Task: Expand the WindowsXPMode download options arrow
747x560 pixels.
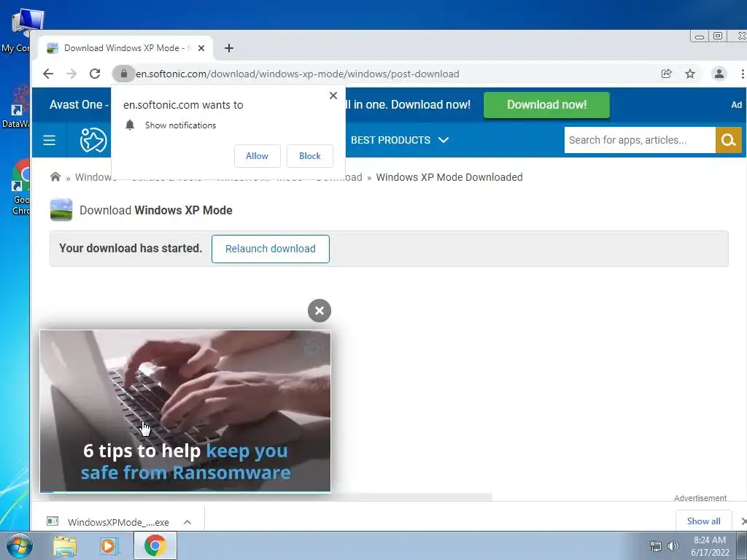Action: pyautogui.click(x=187, y=522)
